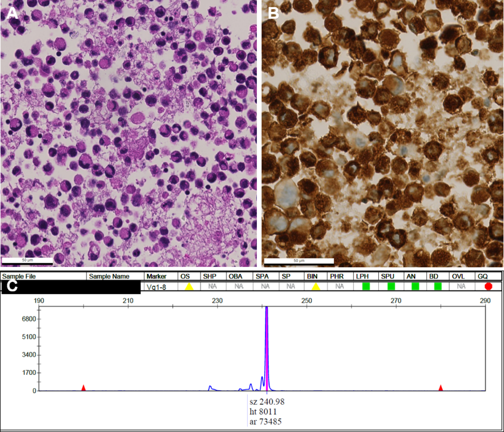This screenshot has height=432, width=504.
Task: Click the left red triangle size marker
Action: click(x=84, y=388)
